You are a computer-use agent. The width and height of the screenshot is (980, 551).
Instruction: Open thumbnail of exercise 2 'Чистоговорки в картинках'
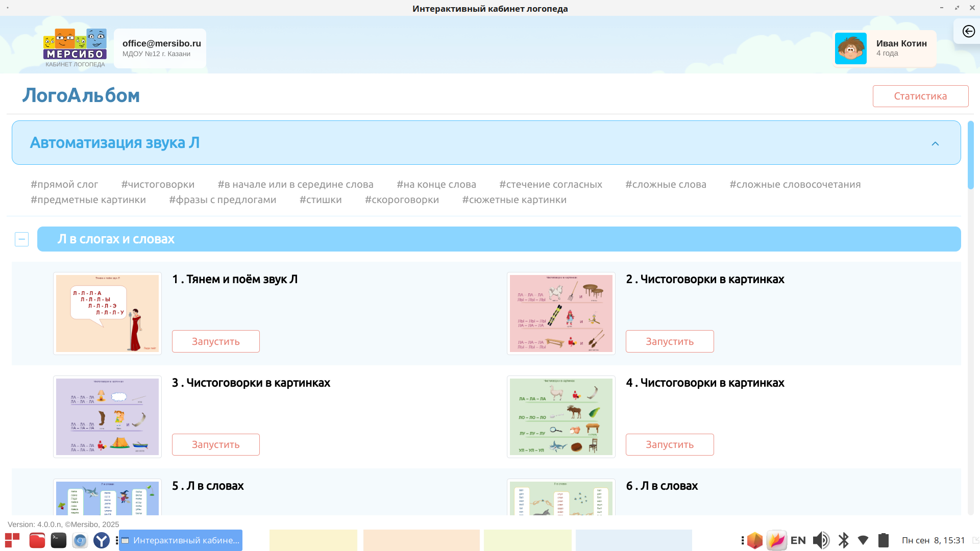[x=560, y=313]
